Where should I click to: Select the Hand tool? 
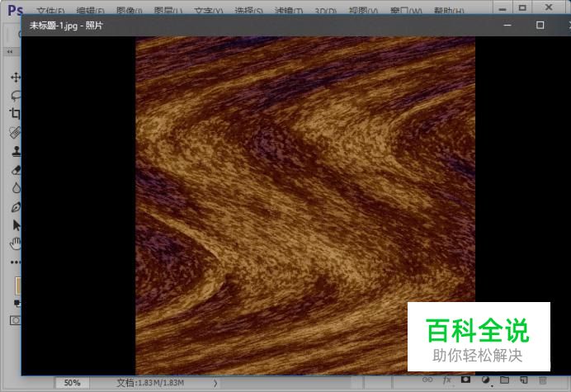pos(16,243)
